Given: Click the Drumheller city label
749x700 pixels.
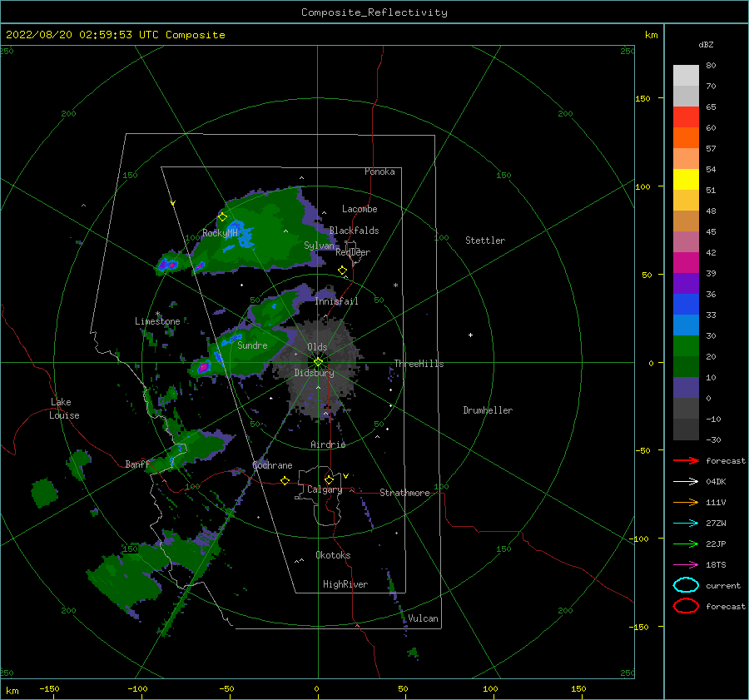Looking at the screenshot, I should [x=488, y=410].
